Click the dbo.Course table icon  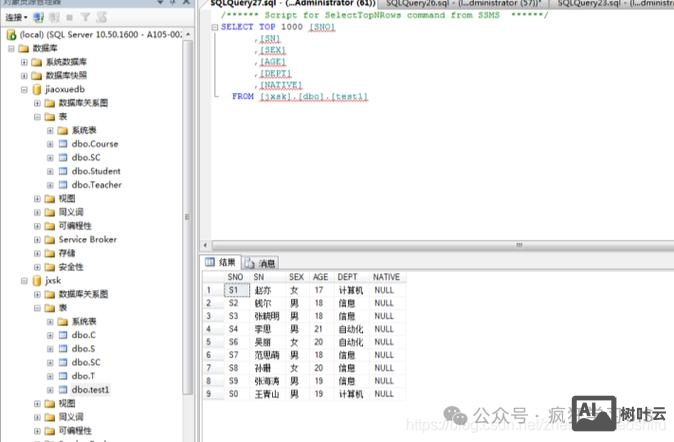[x=64, y=144]
